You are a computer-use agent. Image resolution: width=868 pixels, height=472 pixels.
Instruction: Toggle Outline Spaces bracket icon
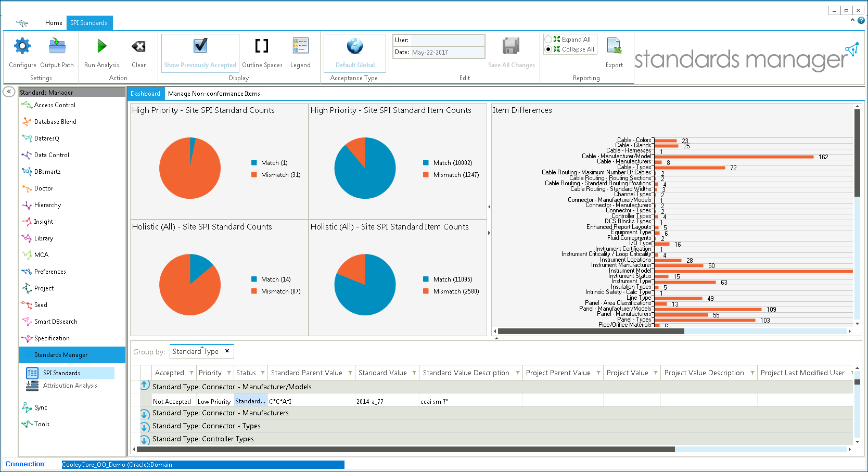click(x=262, y=46)
